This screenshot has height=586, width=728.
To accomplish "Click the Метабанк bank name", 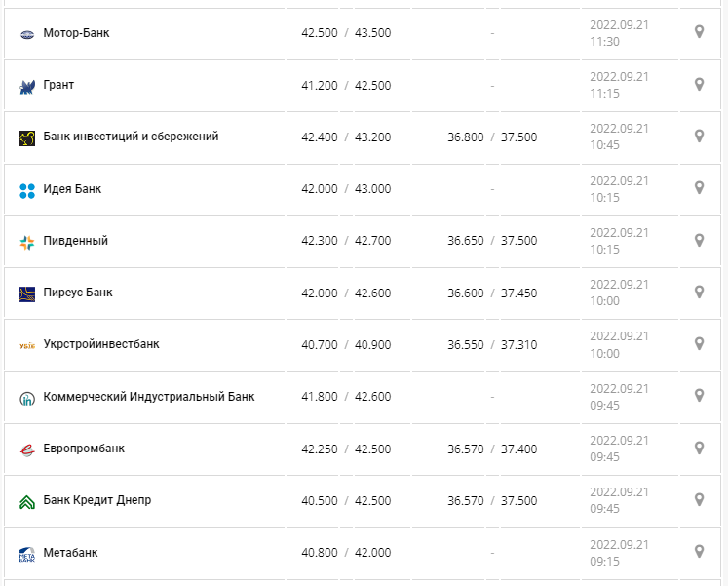I will click(70, 553).
